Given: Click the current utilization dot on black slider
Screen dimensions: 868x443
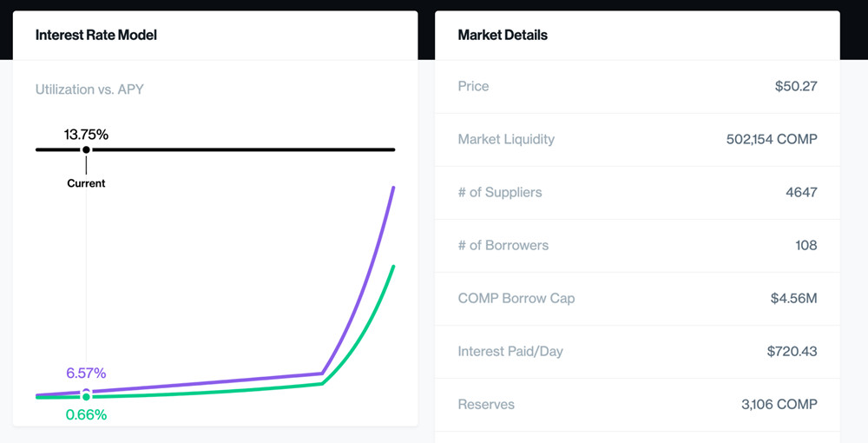Looking at the screenshot, I should click(x=86, y=149).
